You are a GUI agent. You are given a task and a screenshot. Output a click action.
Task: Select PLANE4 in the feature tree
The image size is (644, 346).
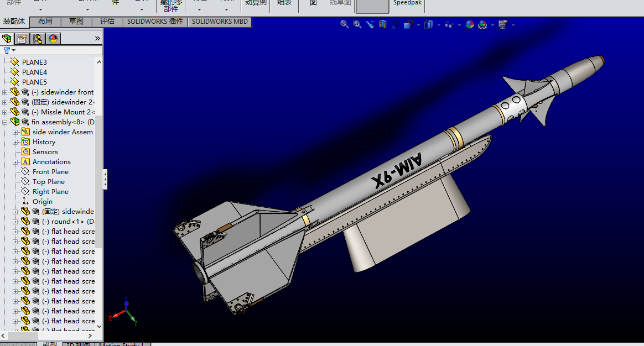(x=34, y=72)
